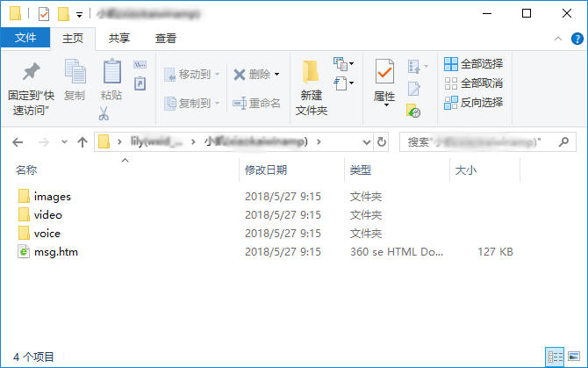Create a new folder (新建文件夹)
Viewport: 588px width, 368px height.
[x=312, y=88]
